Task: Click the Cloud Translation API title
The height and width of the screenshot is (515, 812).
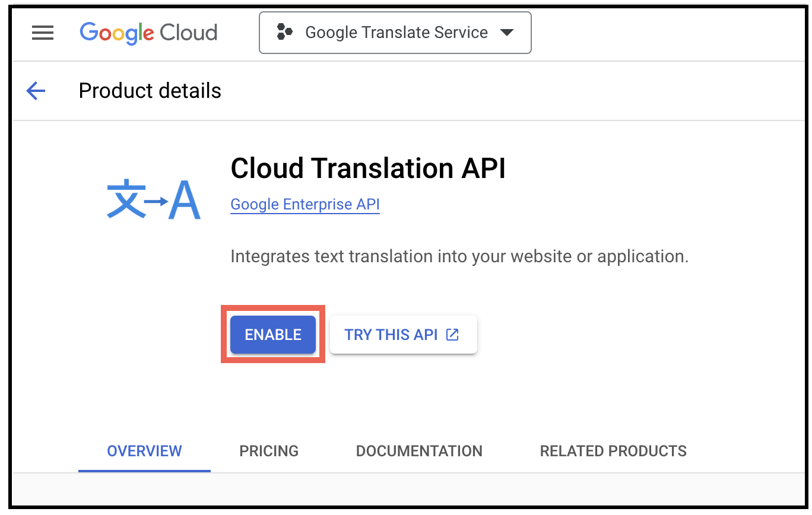Action: click(x=368, y=169)
